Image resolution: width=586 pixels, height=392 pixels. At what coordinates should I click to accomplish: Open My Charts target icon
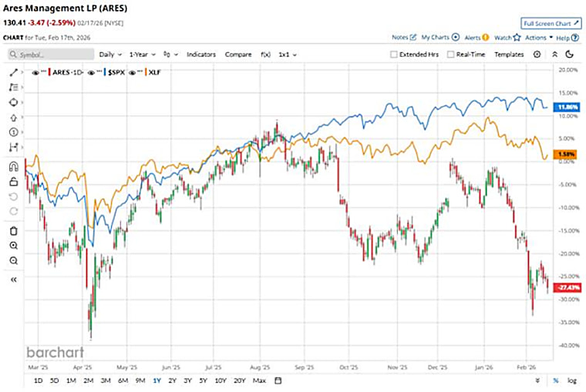(x=456, y=37)
